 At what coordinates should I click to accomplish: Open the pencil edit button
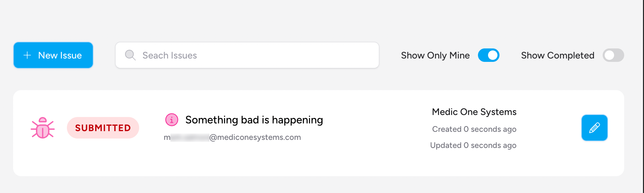pyautogui.click(x=594, y=128)
